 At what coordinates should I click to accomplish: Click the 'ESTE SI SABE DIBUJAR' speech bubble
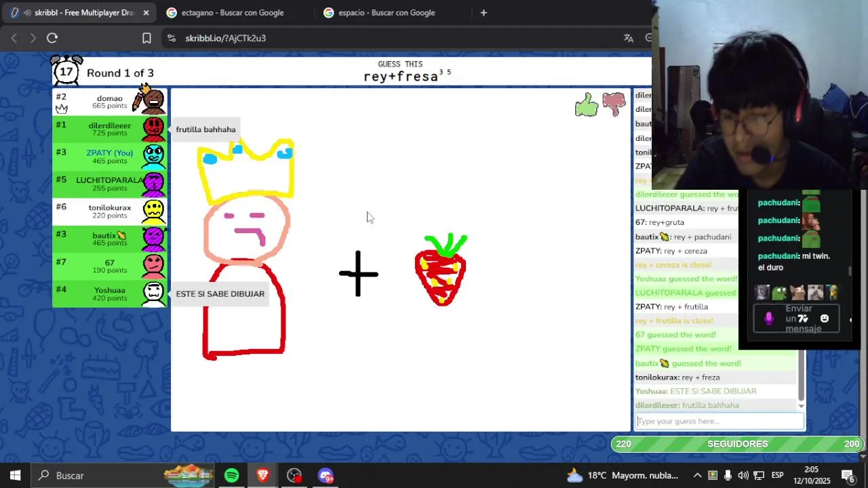coord(220,293)
